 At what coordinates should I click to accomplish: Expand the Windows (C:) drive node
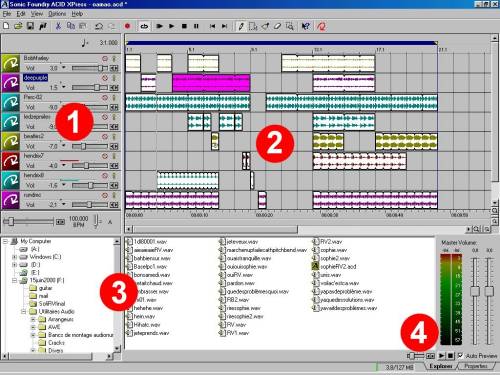[14, 257]
